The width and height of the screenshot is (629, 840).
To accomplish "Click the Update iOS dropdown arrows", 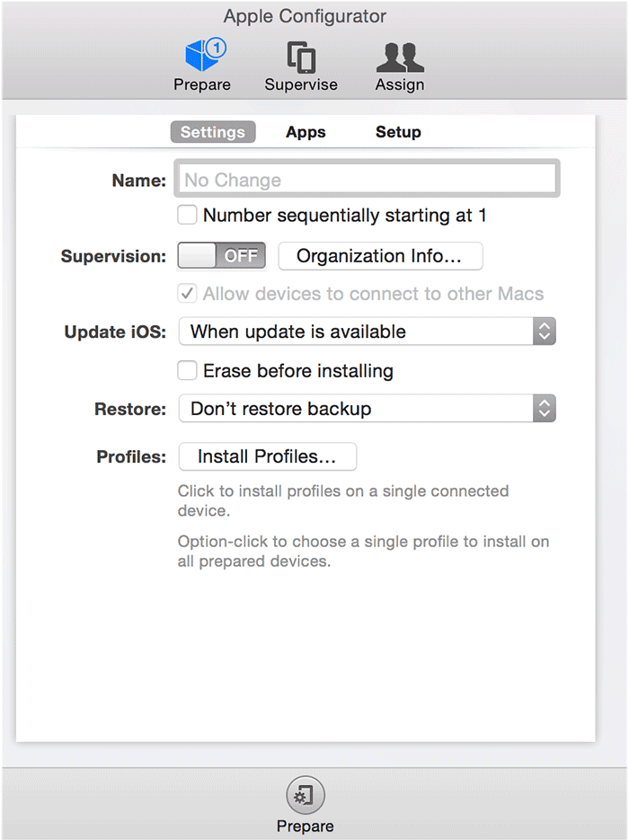I will point(545,332).
